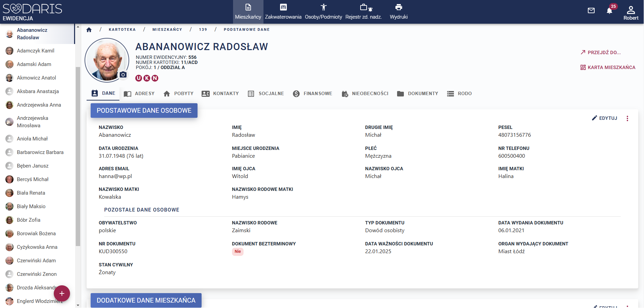Open notifications bell with 25 badge
Screen dimensions: 644x308
coord(609,10)
